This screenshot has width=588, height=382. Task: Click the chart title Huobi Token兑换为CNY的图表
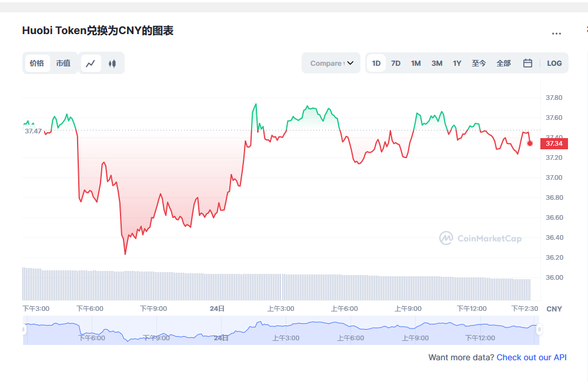tap(98, 31)
